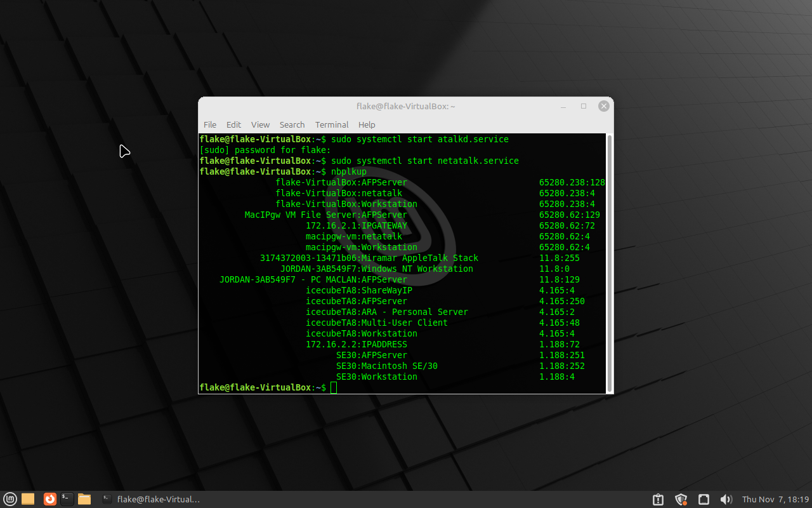Click address '1.188:72'

[560, 344]
